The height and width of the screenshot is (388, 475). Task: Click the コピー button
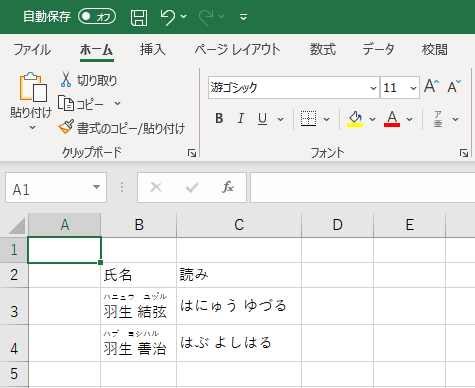(x=81, y=104)
